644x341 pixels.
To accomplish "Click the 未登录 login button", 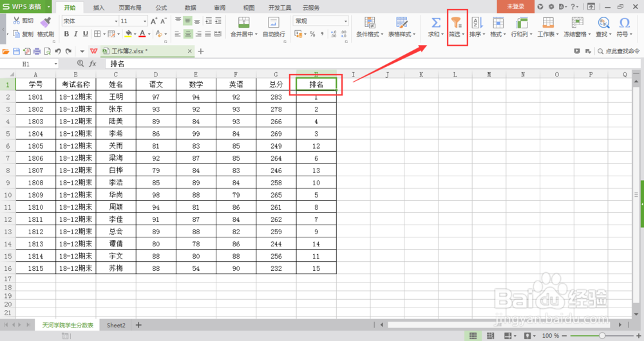I will pyautogui.click(x=515, y=6).
